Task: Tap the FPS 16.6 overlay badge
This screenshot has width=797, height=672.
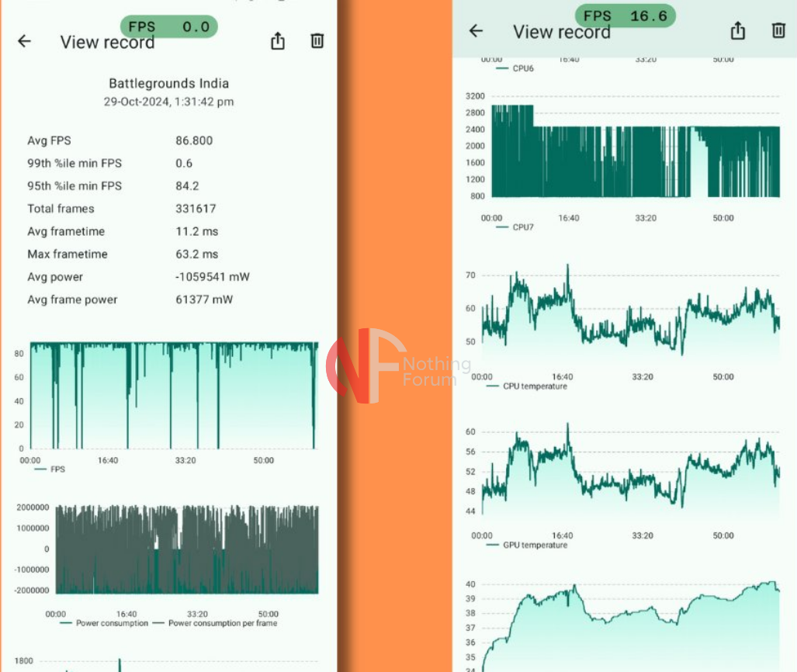Action: coord(625,16)
